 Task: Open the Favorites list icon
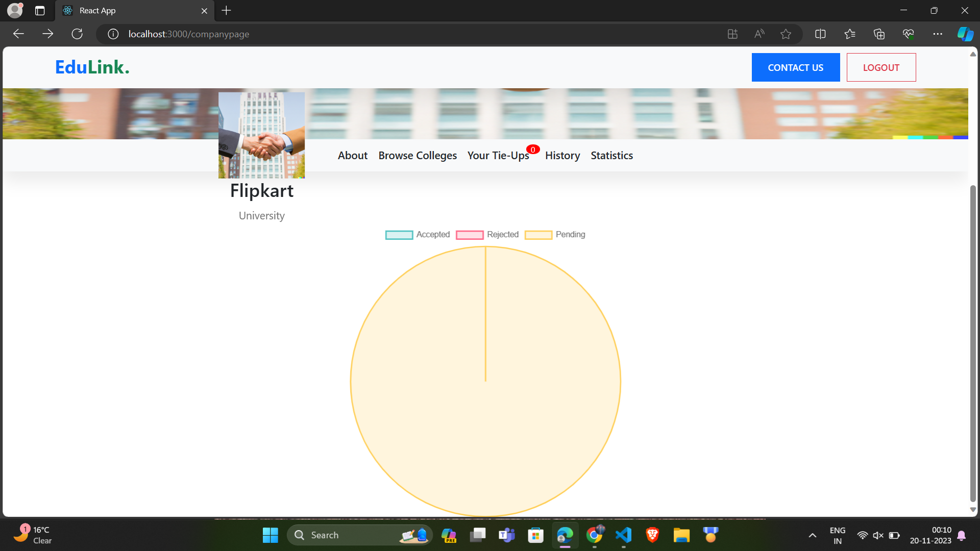[850, 34]
